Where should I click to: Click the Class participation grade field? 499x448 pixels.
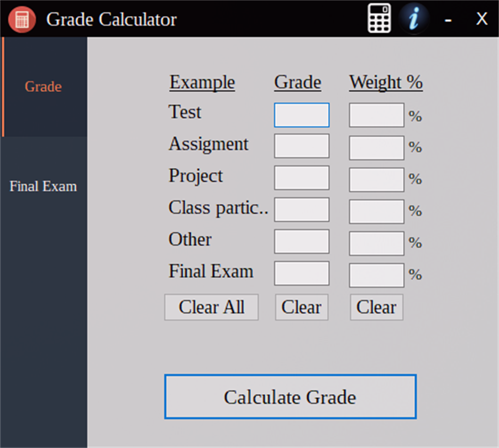302,210
